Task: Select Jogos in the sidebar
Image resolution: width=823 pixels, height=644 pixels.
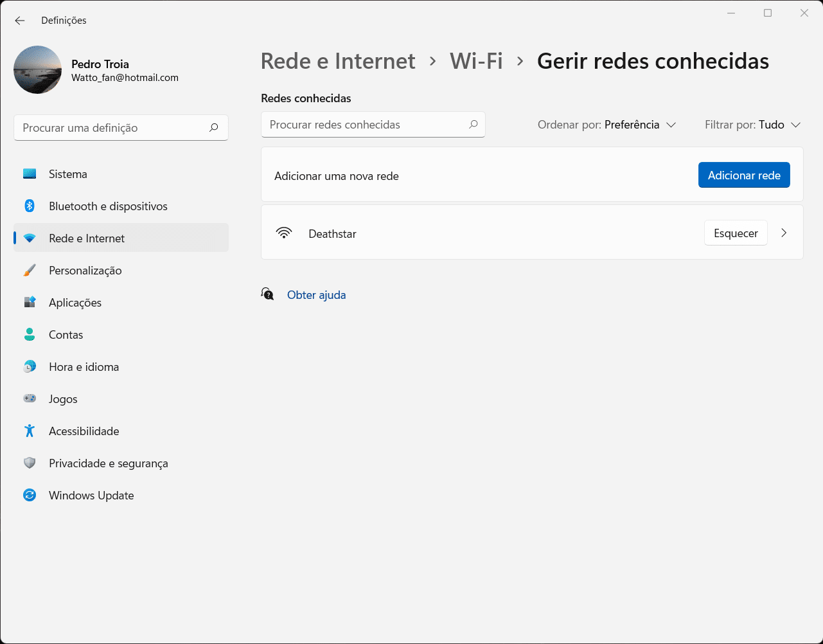Action: (x=63, y=399)
